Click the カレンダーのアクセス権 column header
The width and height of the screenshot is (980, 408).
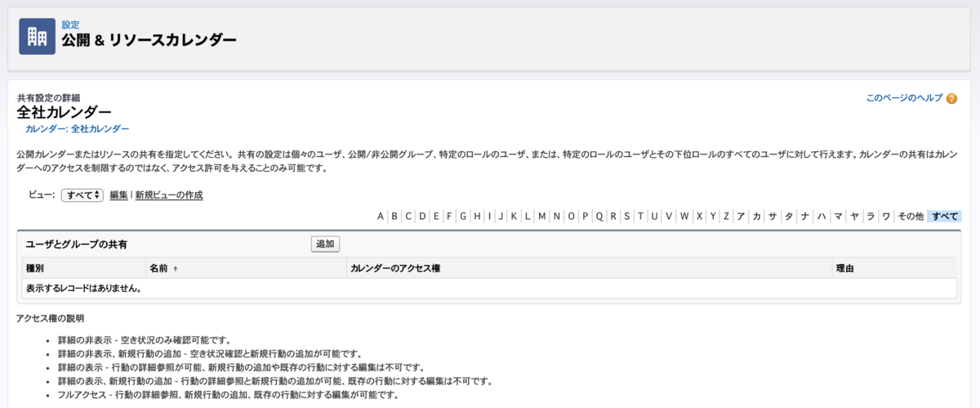pos(395,268)
